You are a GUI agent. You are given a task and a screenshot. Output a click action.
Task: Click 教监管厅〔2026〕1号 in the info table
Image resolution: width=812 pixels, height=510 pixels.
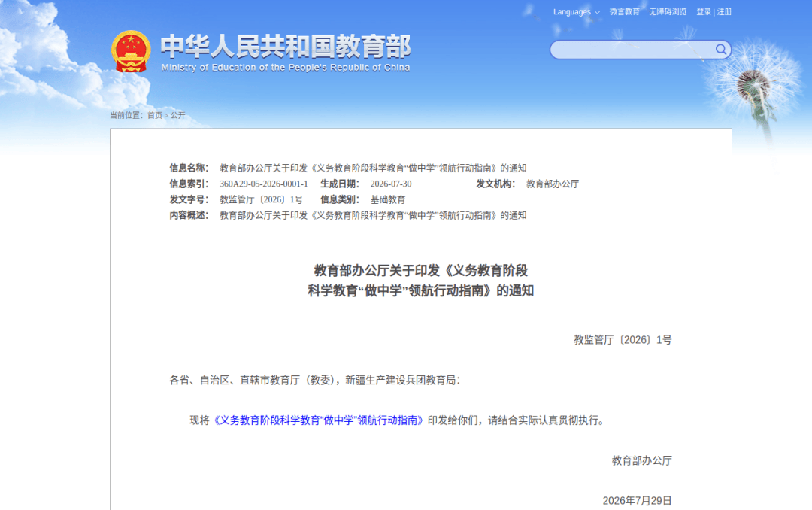(261, 199)
